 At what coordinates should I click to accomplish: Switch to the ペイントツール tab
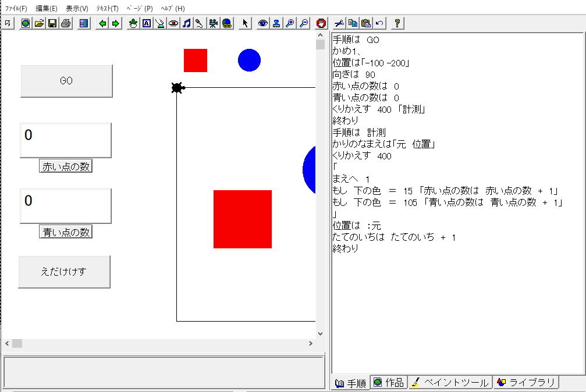450,382
